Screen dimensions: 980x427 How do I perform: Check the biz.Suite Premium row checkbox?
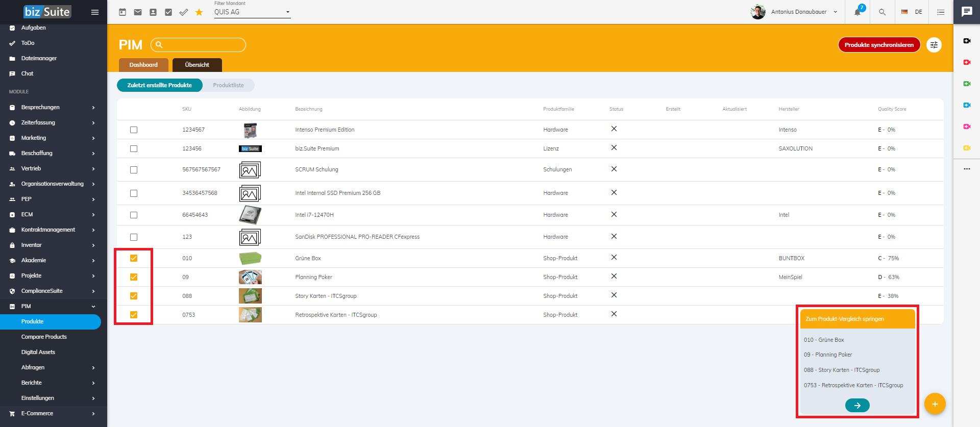[134, 149]
